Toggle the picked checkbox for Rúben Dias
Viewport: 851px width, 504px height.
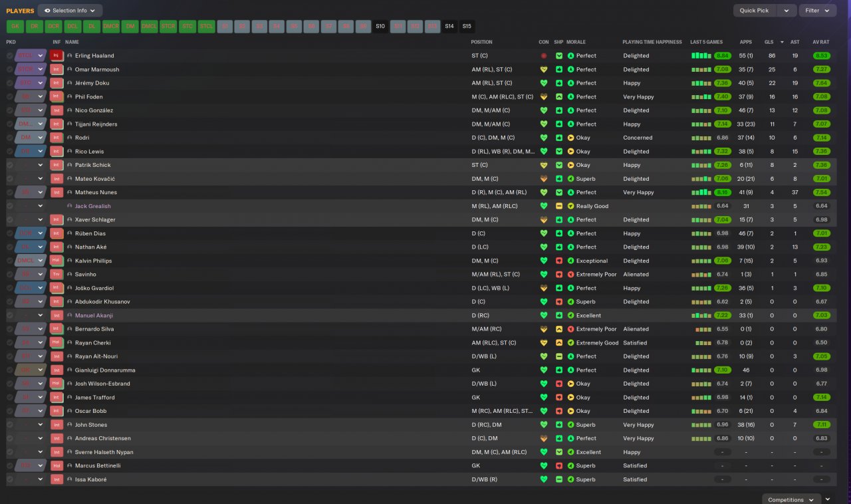10,233
